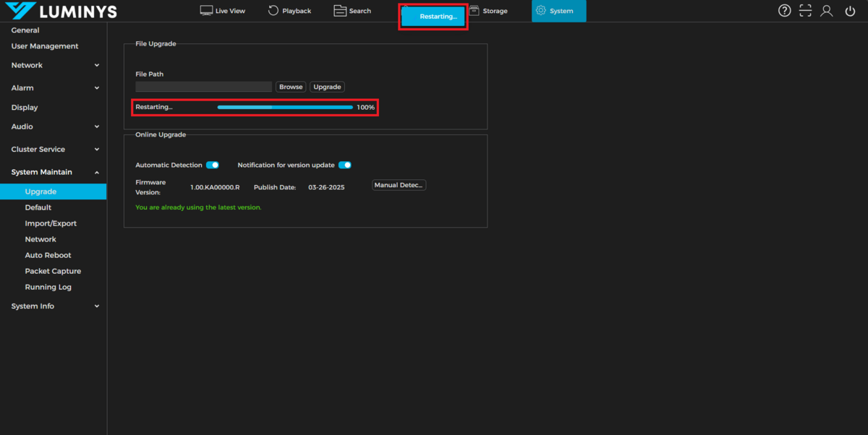The width and height of the screenshot is (868, 435).
Task: Disable the Automatic Detection toggle
Action: click(x=213, y=165)
